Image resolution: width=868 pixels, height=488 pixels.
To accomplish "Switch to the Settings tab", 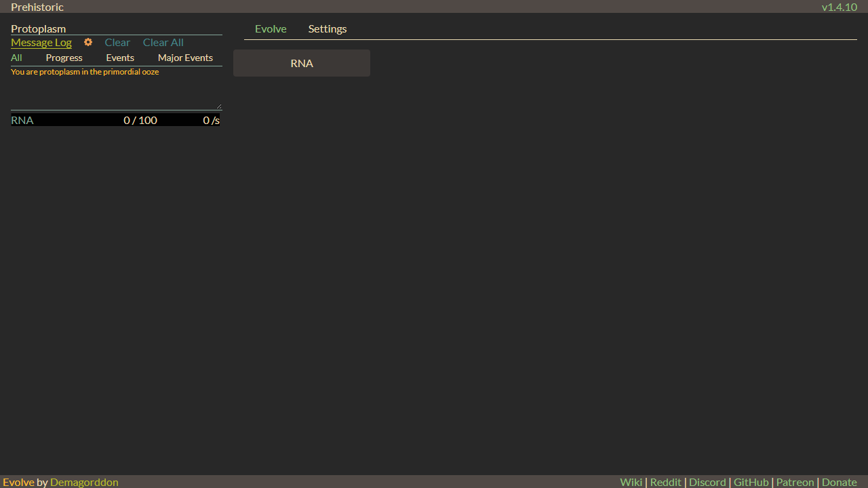I will [328, 28].
